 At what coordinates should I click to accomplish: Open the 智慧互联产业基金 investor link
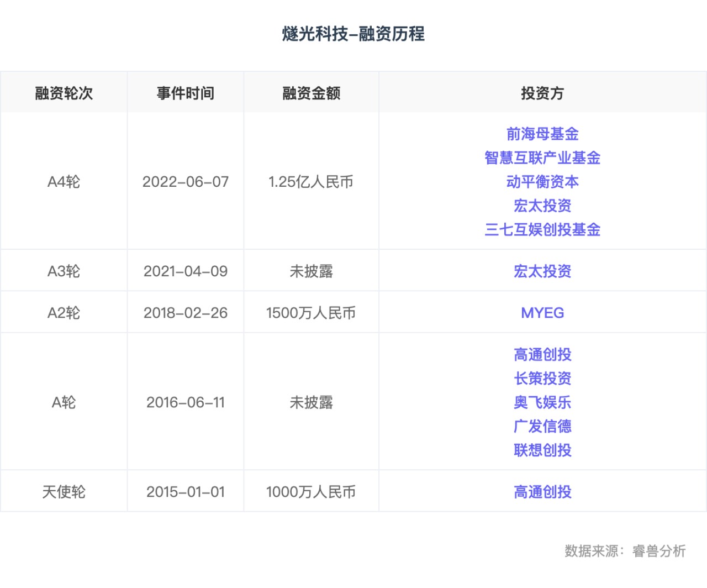click(542, 158)
